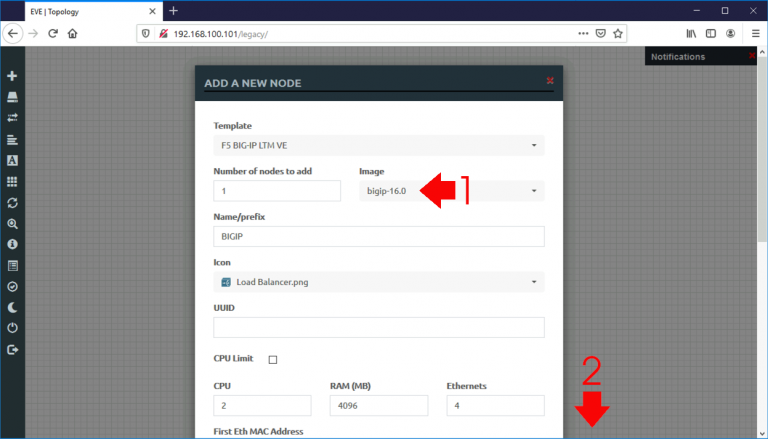Open the Lab details list icon
Viewport: 768px width, 439px height.
click(x=12, y=266)
